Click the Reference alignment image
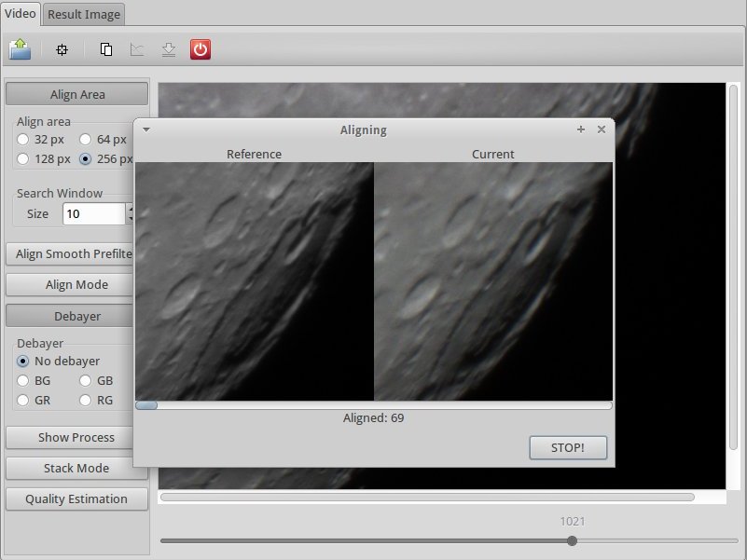The height and width of the screenshot is (560, 747). point(255,281)
